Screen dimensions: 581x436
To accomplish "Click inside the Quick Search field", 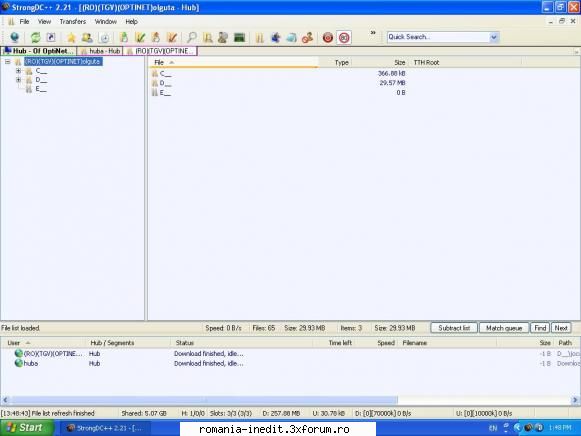I will point(438,37).
